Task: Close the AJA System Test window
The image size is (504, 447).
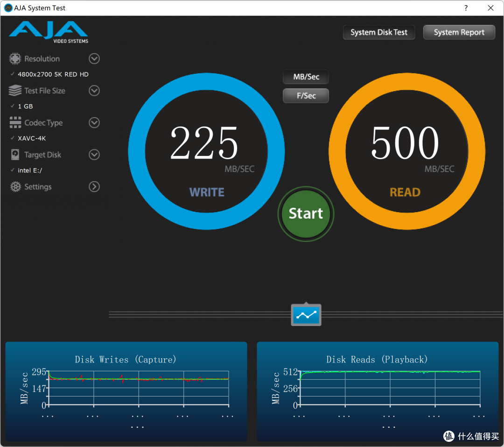Action: click(x=490, y=8)
